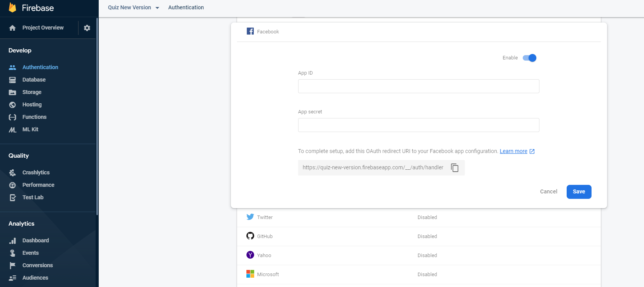Click the Firebase logo icon

tap(12, 8)
